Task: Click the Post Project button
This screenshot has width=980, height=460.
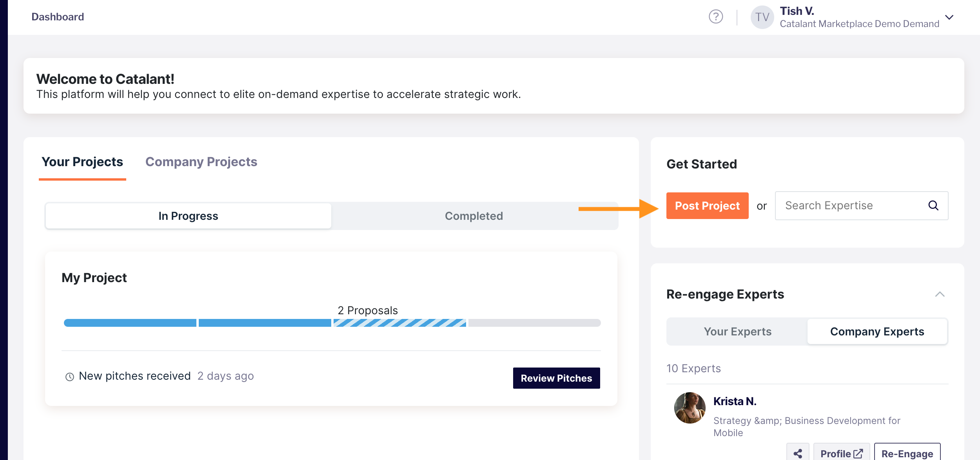Action: 707,206
